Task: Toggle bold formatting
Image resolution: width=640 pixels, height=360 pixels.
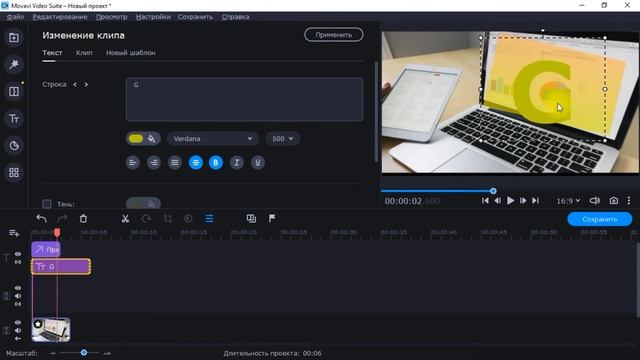Action: click(216, 163)
